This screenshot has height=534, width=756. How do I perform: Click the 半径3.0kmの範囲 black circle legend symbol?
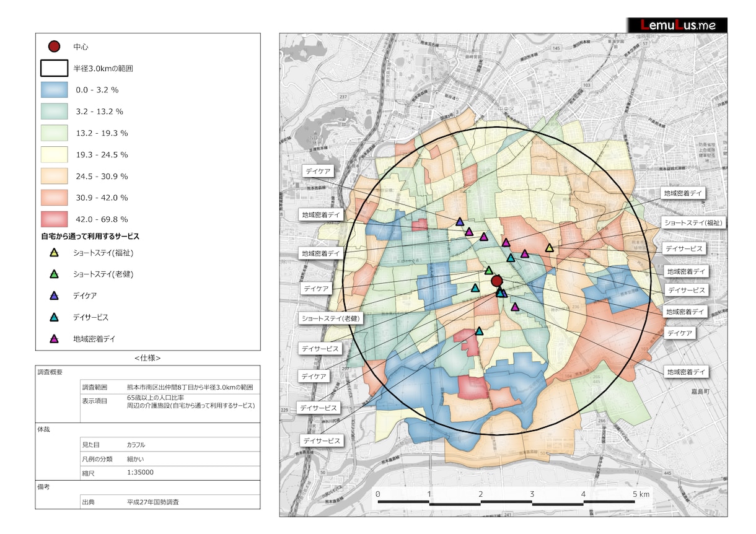(x=54, y=68)
